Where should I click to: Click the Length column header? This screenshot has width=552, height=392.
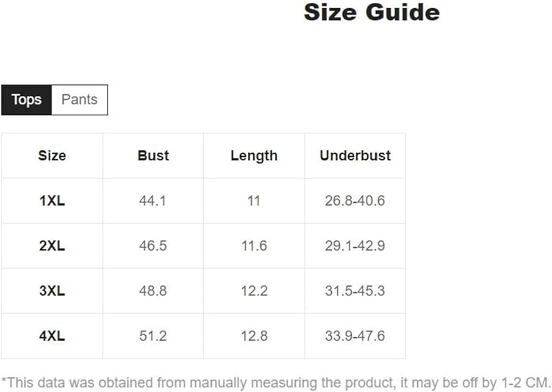pyautogui.click(x=254, y=155)
